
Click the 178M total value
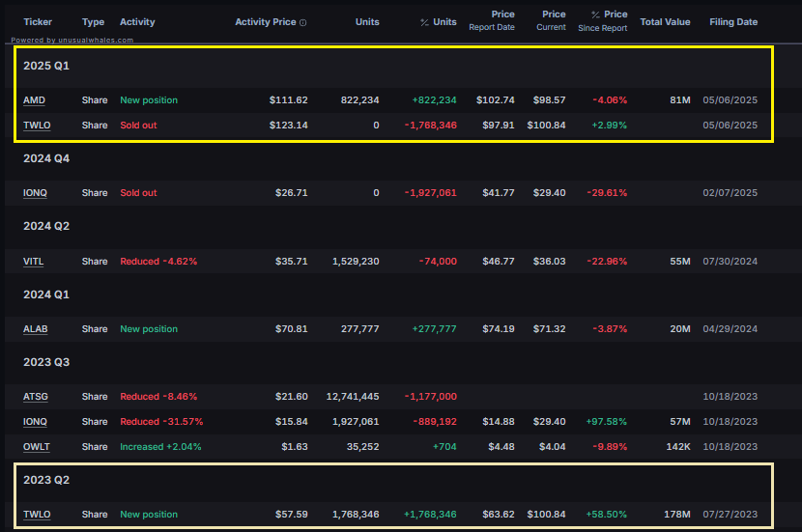[677, 514]
